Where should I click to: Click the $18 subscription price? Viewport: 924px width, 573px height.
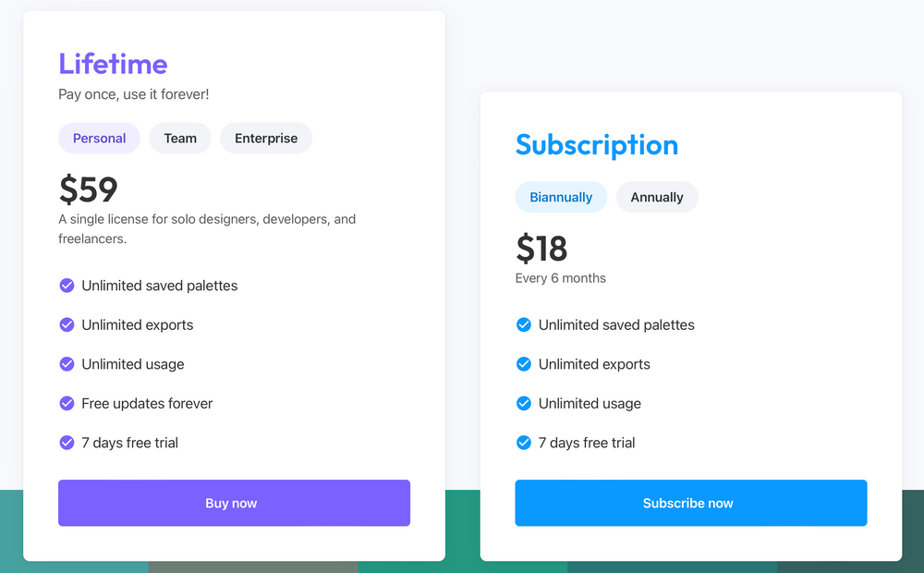(x=541, y=249)
